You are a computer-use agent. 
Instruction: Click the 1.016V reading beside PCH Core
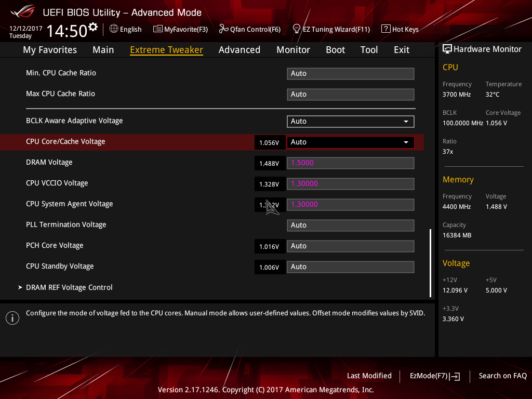tap(270, 247)
